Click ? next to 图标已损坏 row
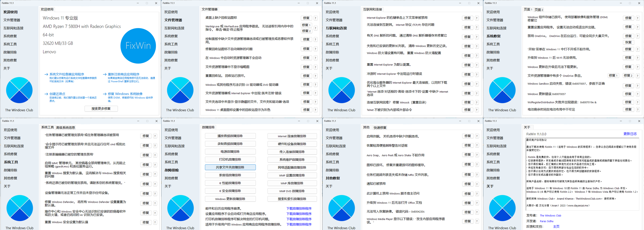This screenshot has height=230, width=644. (477, 165)
